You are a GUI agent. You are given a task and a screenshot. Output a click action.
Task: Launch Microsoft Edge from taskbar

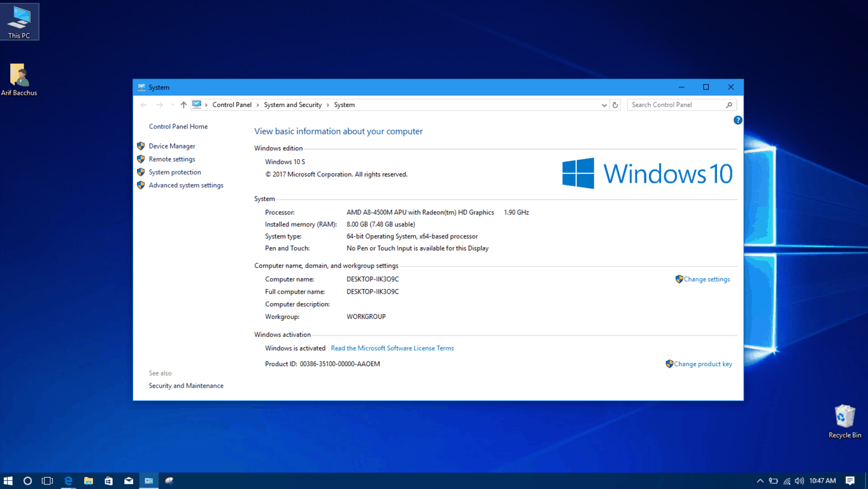[68, 481]
